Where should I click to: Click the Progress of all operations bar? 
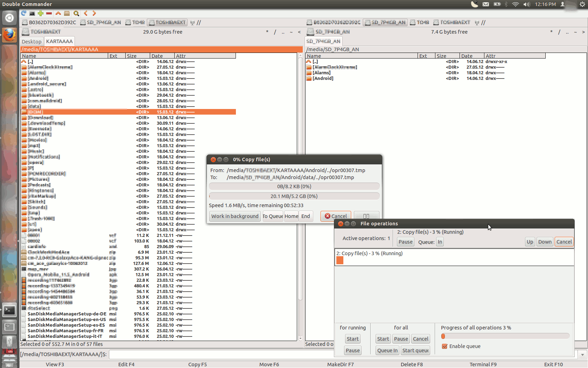505,336
